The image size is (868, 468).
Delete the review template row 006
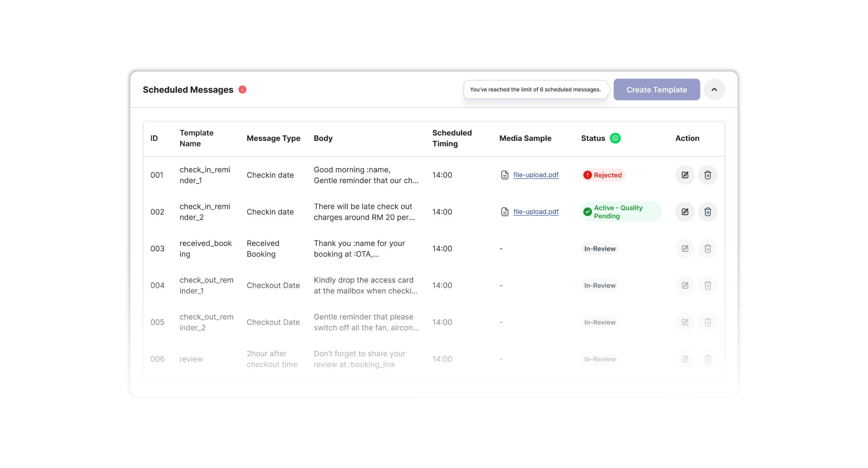(x=708, y=359)
